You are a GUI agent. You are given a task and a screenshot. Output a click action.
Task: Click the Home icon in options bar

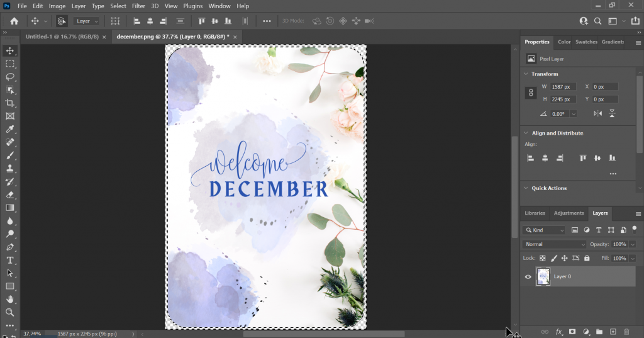14,21
